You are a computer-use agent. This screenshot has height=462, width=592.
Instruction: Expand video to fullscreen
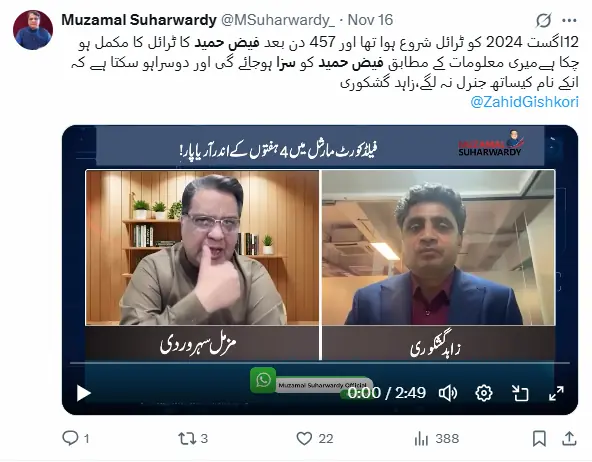tap(556, 393)
